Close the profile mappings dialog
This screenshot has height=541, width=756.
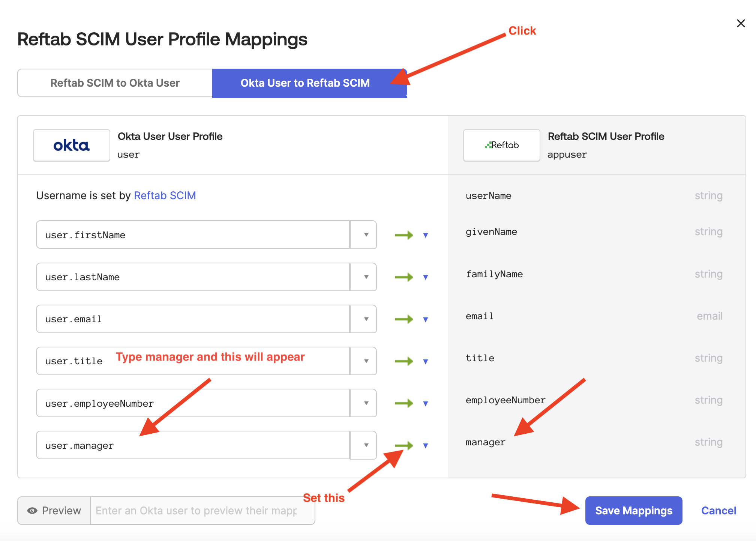(741, 23)
